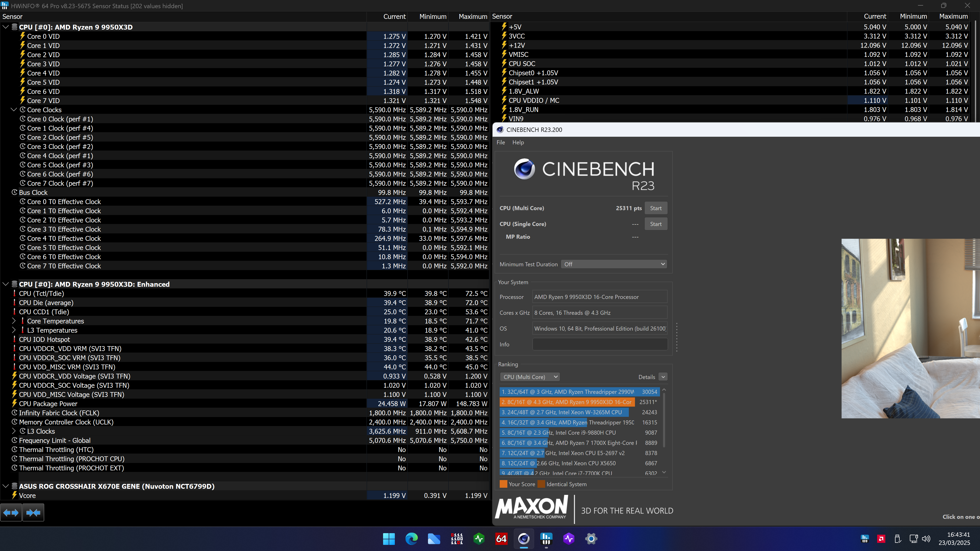Viewport: 980px width, 551px height.
Task: Start the CPU Multi Core test
Action: tap(655, 208)
